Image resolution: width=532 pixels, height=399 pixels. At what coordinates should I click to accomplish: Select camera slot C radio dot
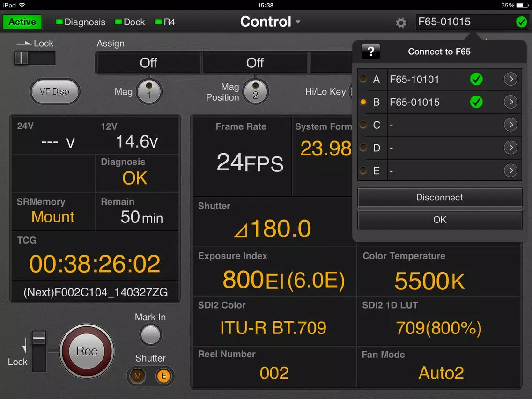click(363, 125)
